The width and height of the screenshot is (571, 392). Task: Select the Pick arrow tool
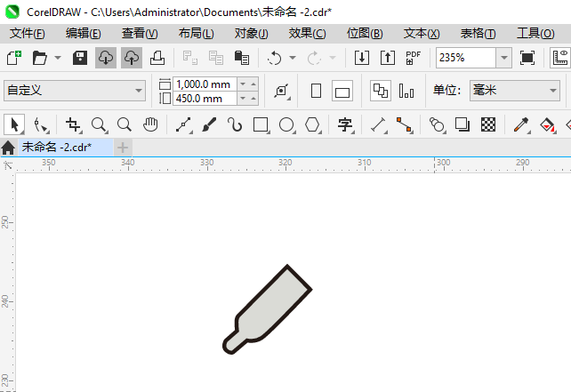click(14, 124)
